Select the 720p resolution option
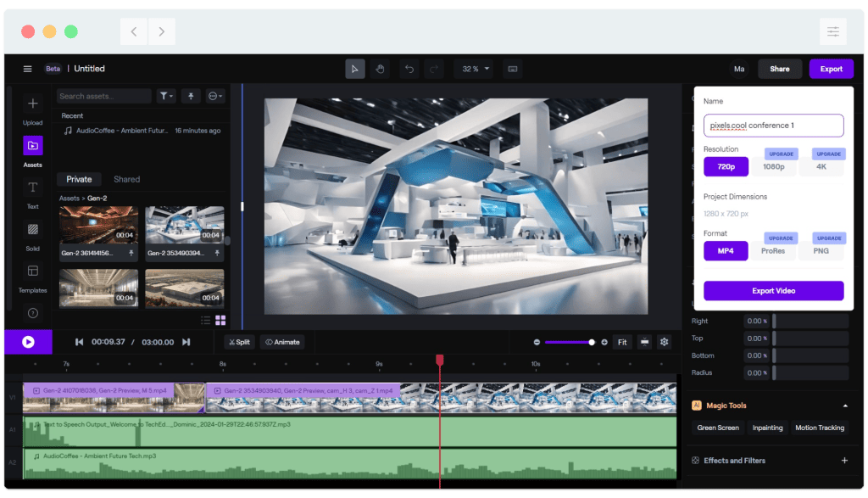The width and height of the screenshot is (868, 498). click(x=726, y=166)
